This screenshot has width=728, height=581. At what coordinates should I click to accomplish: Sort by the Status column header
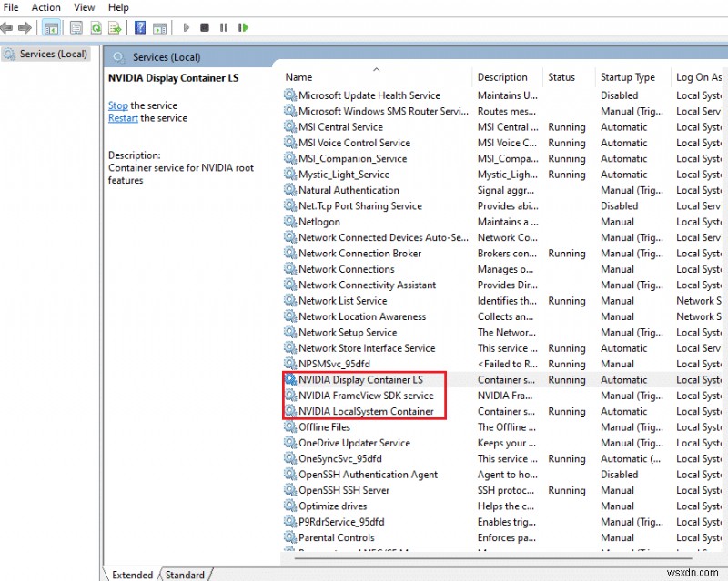tap(569, 77)
